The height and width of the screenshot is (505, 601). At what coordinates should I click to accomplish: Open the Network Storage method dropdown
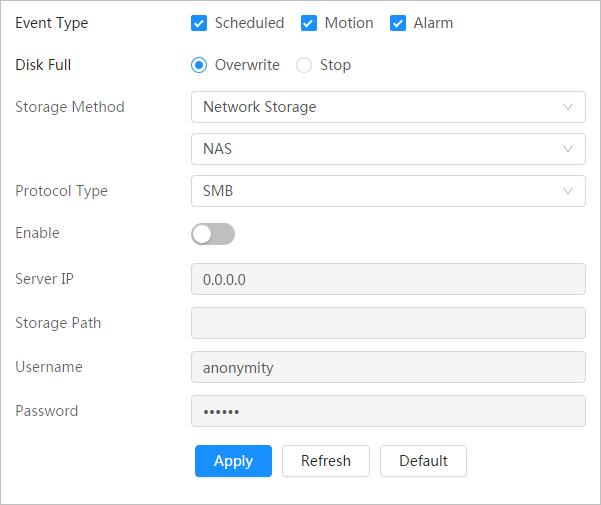[x=387, y=107]
